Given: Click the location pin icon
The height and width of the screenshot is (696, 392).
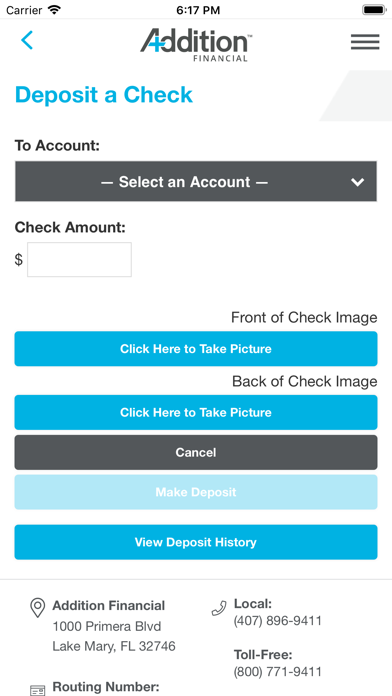Looking at the screenshot, I should tap(37, 608).
